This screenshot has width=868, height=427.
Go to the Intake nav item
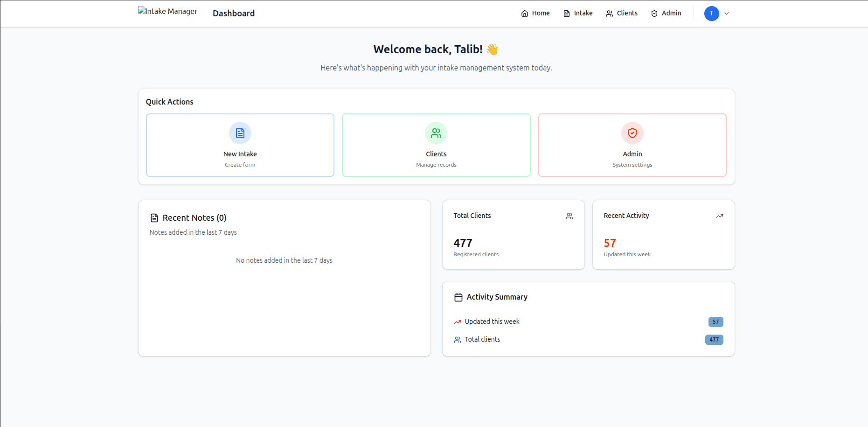point(578,13)
